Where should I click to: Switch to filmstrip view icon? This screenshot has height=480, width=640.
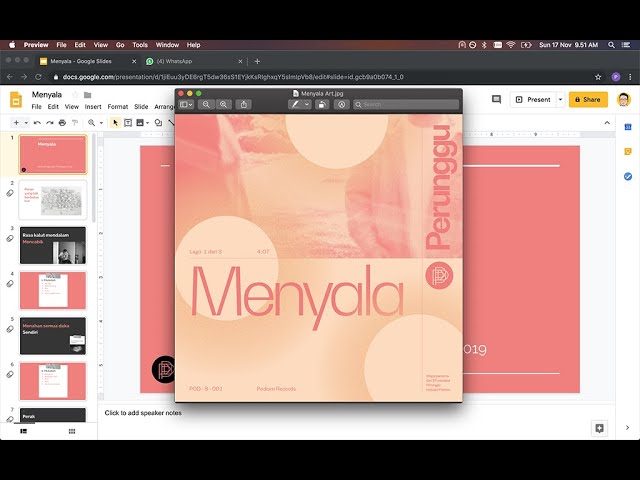[24, 431]
